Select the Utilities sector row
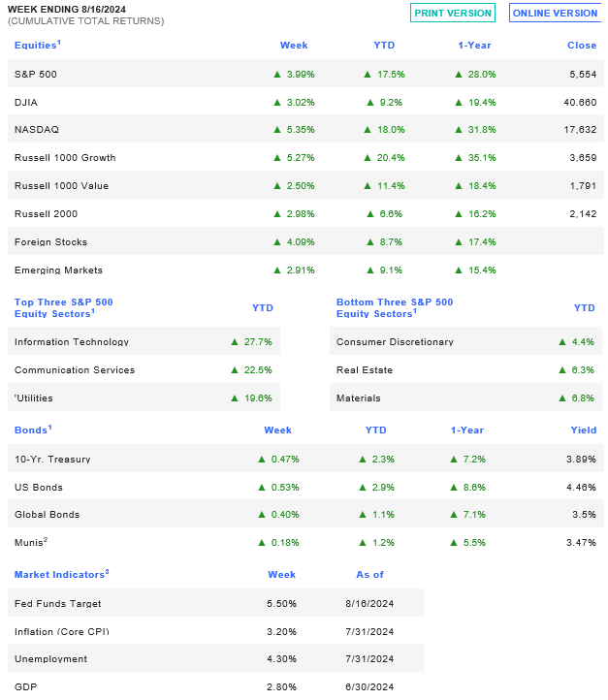 (144, 398)
